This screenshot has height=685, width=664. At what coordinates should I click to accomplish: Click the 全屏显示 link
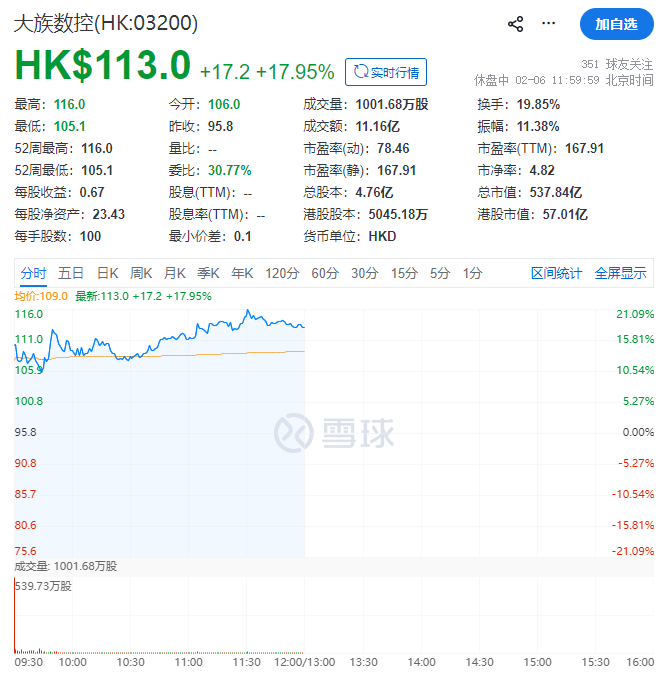620,273
